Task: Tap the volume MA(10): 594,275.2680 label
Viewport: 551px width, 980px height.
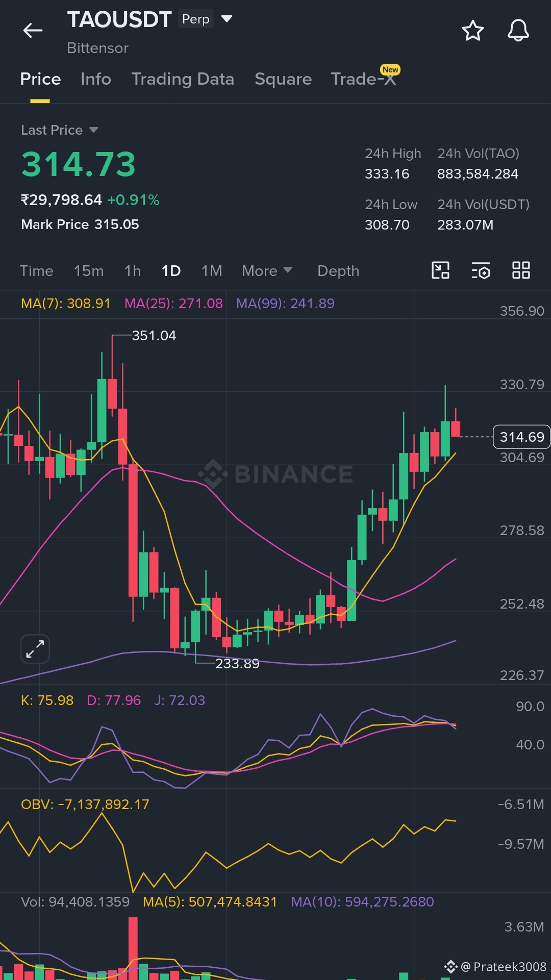Action: point(362,902)
